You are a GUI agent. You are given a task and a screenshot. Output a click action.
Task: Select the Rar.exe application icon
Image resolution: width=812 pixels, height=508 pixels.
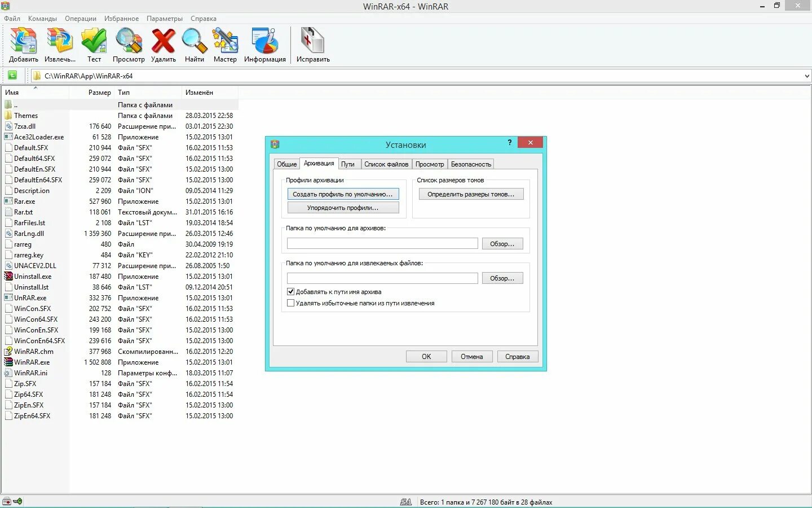coord(8,201)
